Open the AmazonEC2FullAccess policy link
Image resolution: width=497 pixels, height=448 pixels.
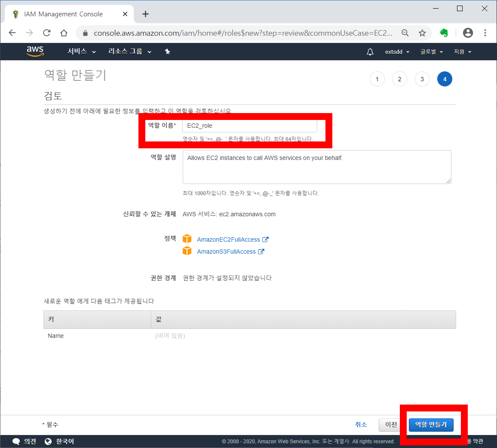228,239
